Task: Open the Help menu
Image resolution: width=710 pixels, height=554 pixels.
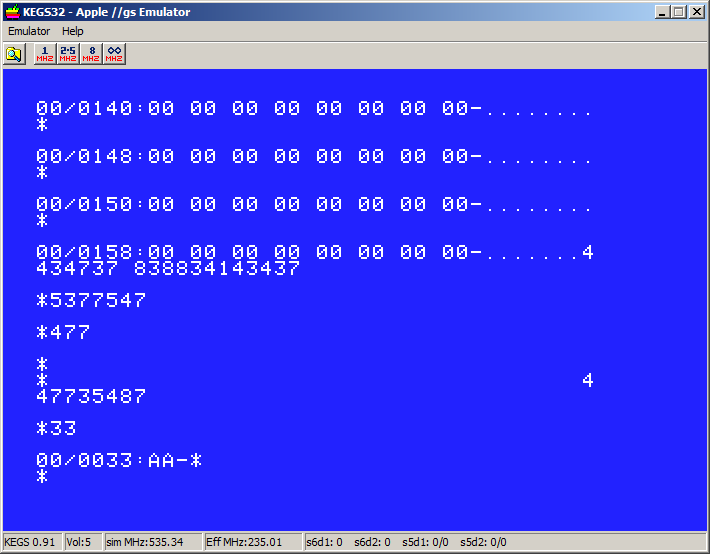Action: (73, 31)
